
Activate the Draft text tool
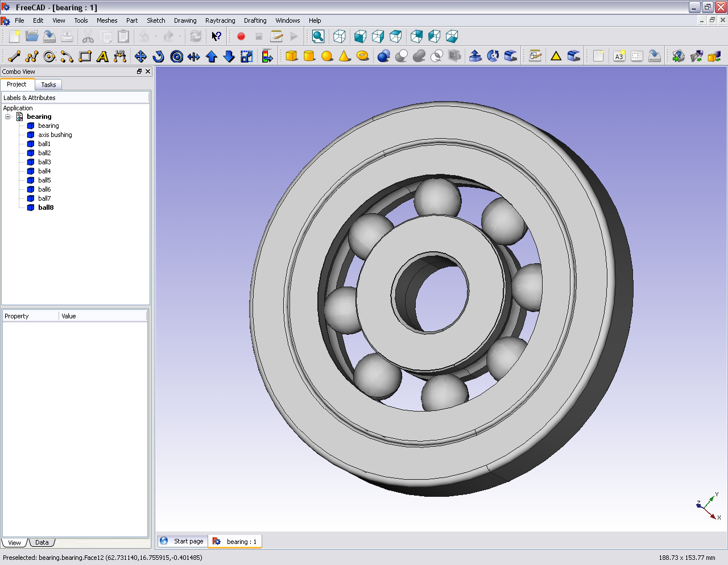[x=102, y=56]
